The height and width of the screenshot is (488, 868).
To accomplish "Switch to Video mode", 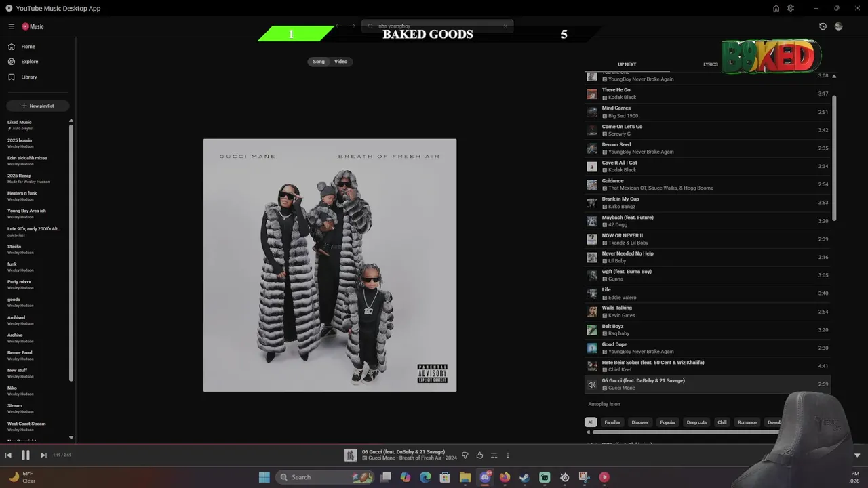I will (x=340, y=62).
